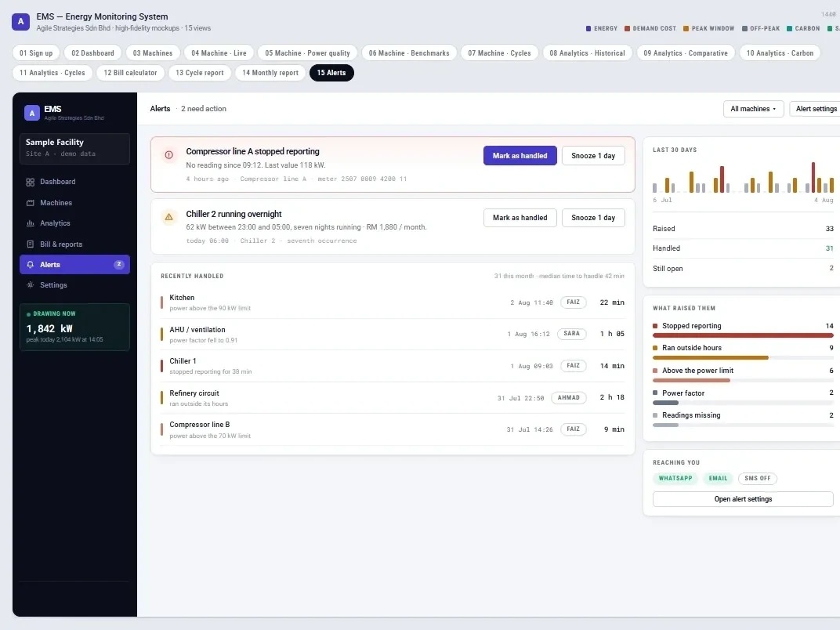Screen dimensions: 840x630
Task: Open the 05 Machine · Power quality tab
Action: click(307, 53)
